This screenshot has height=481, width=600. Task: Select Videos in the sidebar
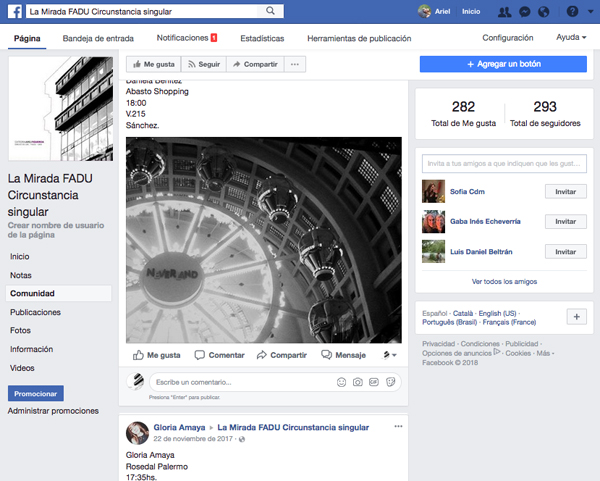(22, 368)
